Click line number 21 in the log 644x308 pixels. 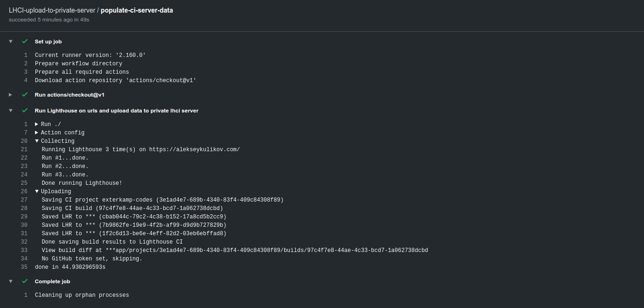click(x=24, y=149)
